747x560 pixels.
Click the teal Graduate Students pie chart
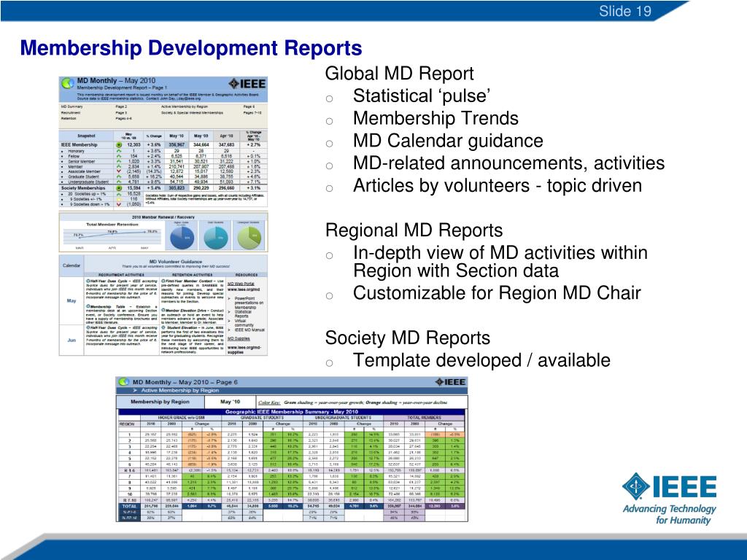[216, 237]
